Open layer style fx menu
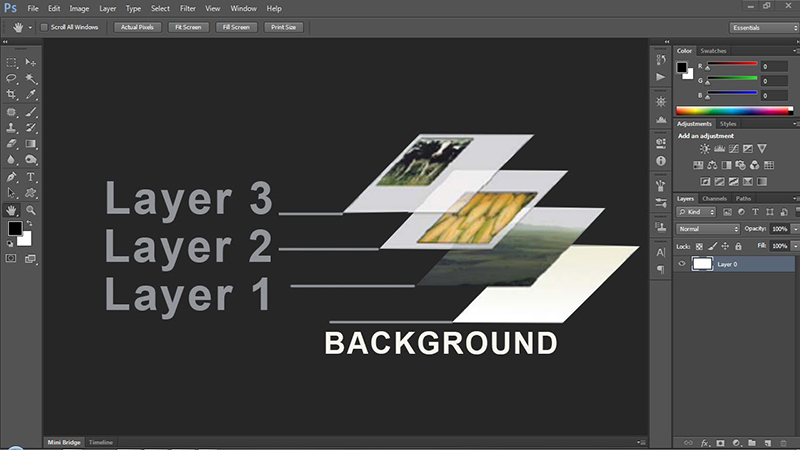Screen dimensions: 800x450 pyautogui.click(x=705, y=443)
